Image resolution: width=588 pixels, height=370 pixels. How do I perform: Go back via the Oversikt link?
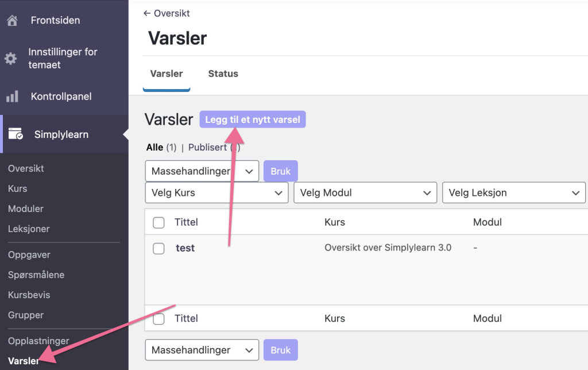tap(167, 13)
